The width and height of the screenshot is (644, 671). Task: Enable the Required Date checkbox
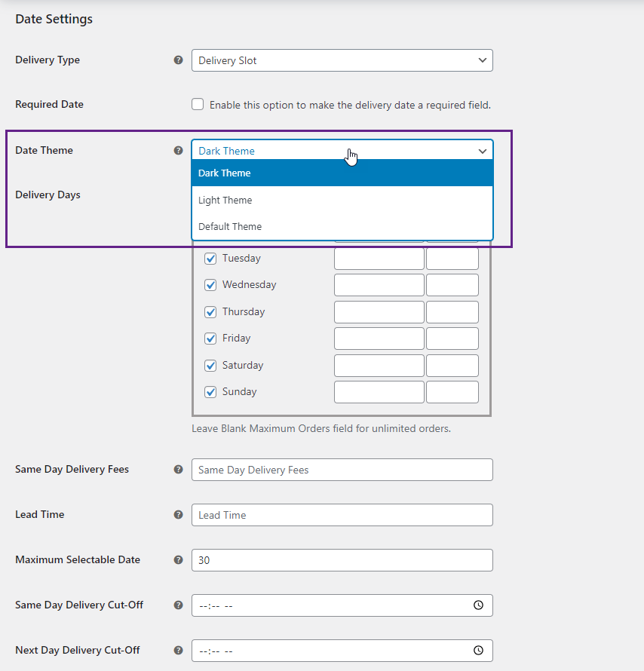point(198,104)
